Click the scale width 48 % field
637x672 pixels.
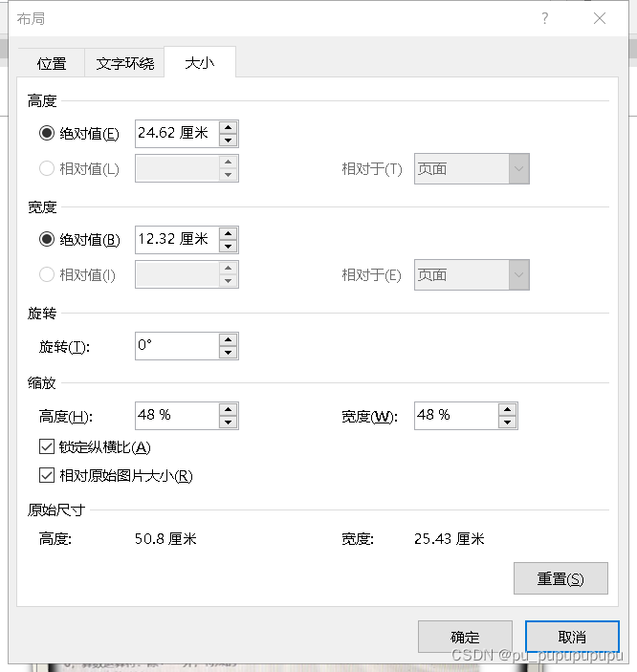click(x=456, y=416)
